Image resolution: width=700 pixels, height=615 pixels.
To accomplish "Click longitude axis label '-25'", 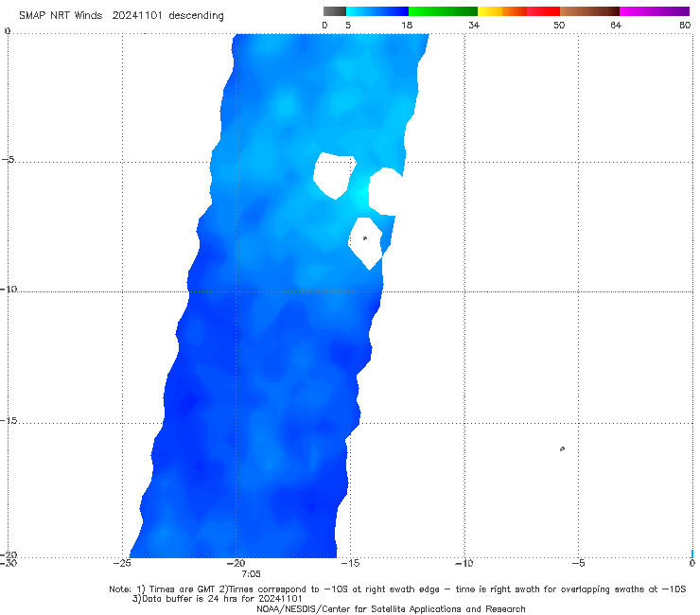I will [122, 563].
